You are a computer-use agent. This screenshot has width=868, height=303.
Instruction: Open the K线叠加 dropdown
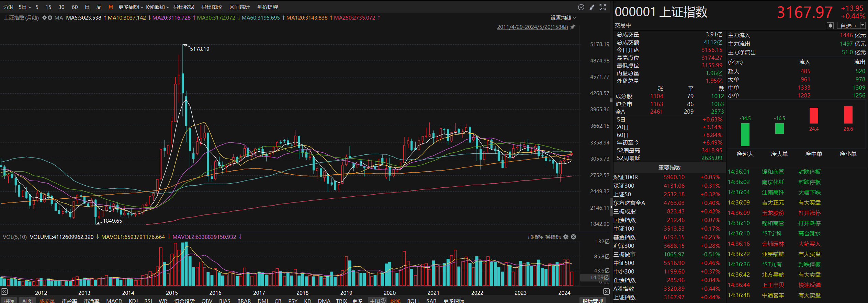coord(157,7)
